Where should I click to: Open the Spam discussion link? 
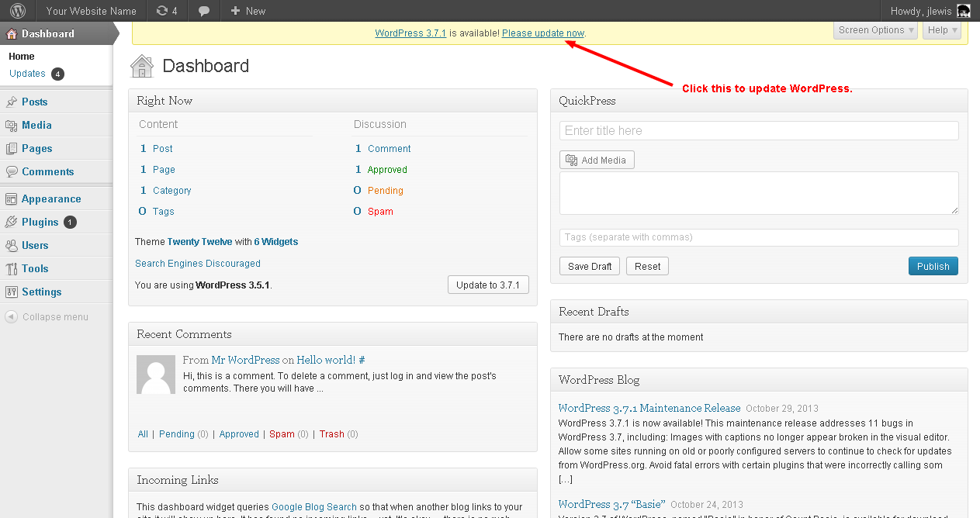pyautogui.click(x=380, y=212)
